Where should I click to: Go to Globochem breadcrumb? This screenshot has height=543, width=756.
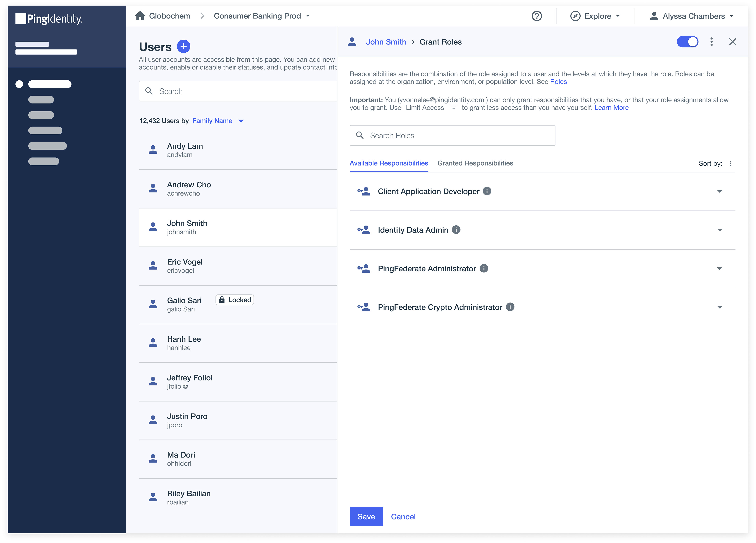pyautogui.click(x=169, y=16)
